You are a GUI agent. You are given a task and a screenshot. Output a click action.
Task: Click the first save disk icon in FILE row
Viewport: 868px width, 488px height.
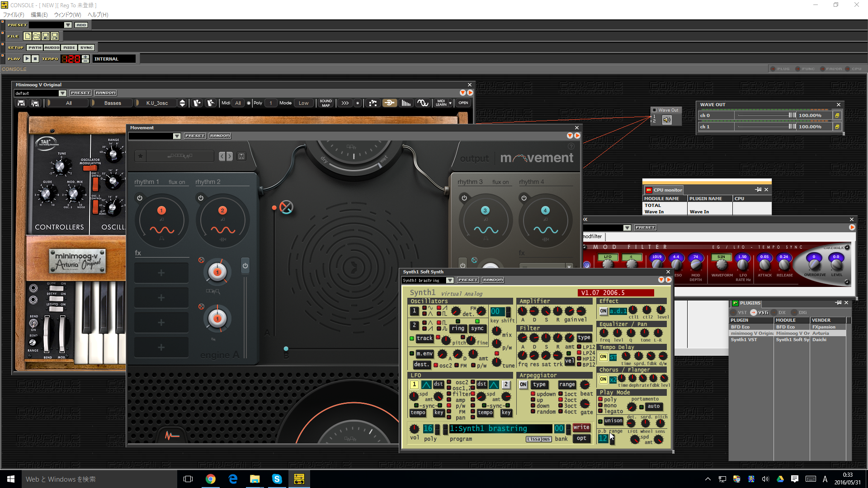46,36
